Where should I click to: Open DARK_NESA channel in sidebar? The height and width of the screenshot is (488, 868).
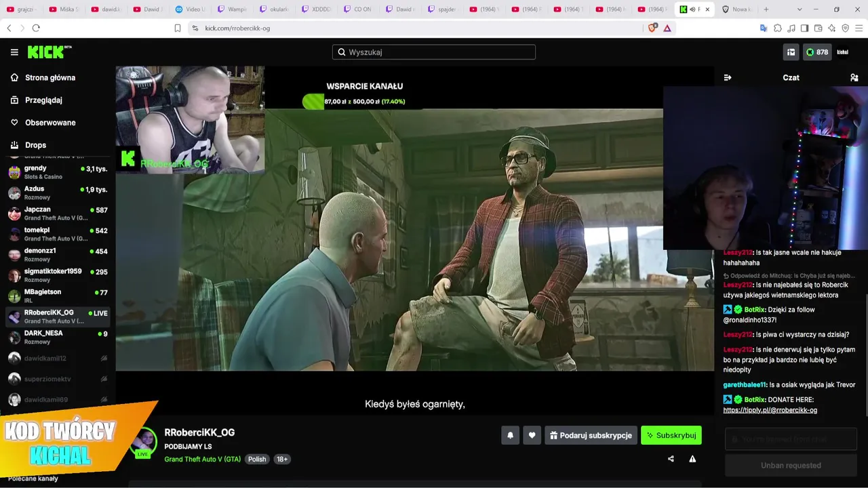pos(58,338)
